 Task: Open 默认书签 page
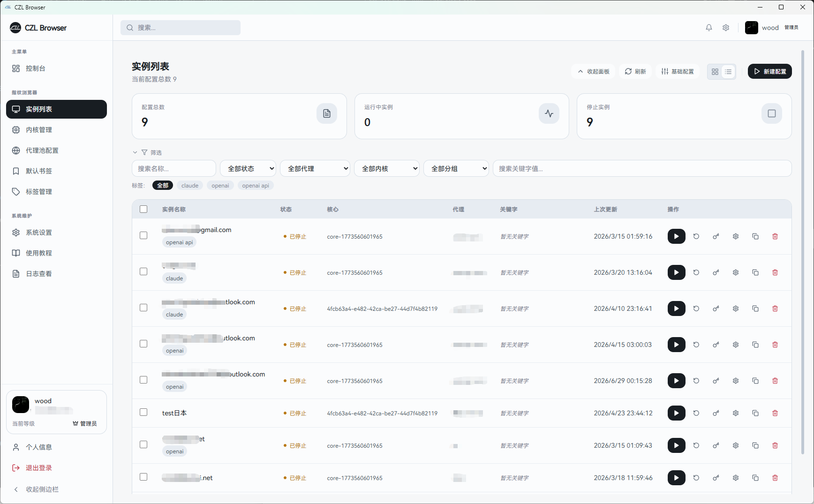56,171
